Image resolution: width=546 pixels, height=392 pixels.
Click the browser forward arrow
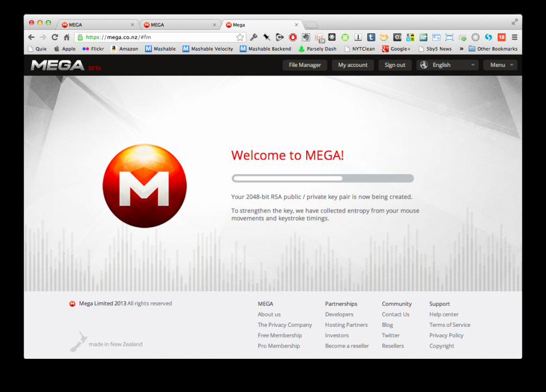click(43, 37)
